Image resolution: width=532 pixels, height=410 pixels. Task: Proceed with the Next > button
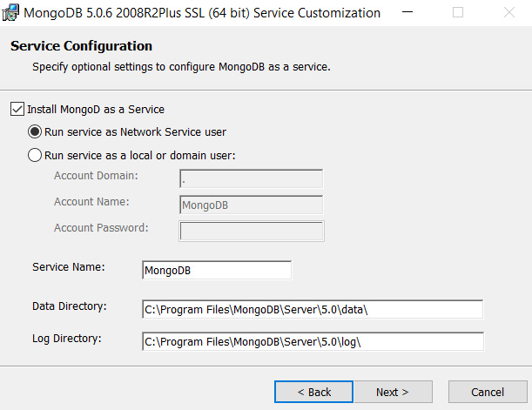click(393, 392)
